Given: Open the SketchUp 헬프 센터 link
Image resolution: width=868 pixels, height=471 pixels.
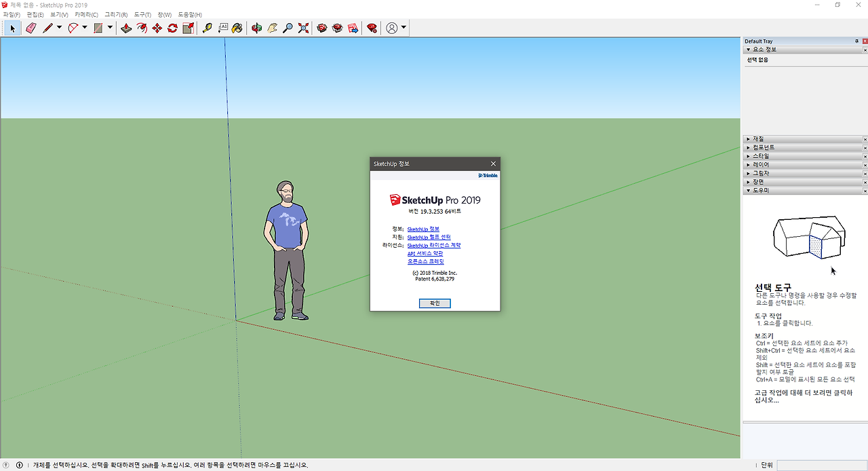Looking at the screenshot, I should pyautogui.click(x=429, y=237).
